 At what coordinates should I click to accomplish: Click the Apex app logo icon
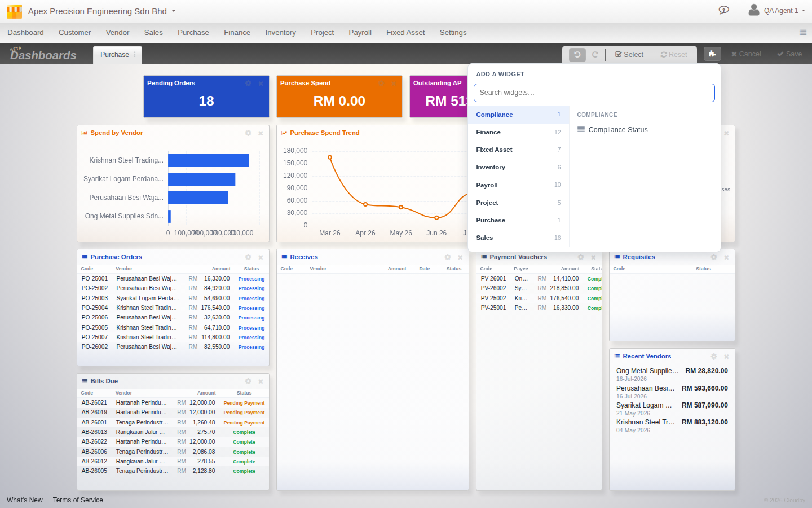pyautogui.click(x=14, y=11)
